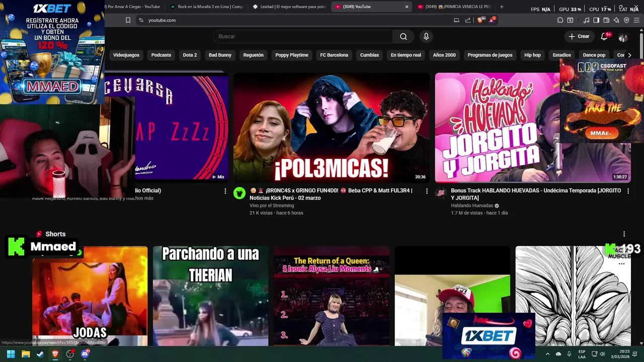The image size is (644, 362).
Task: Click the Brave Shields lion icon
Action: [x=480, y=20]
